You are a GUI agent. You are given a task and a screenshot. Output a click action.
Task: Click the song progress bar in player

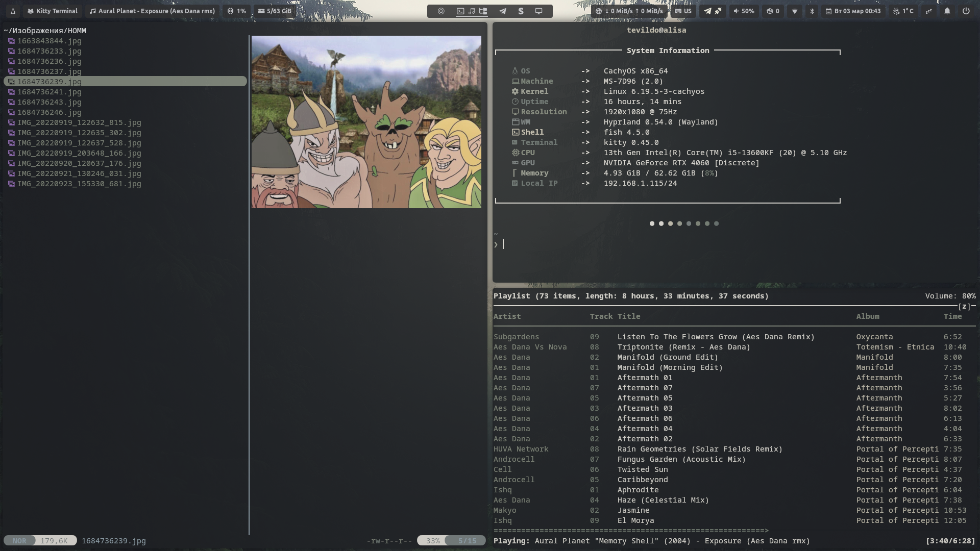(x=630, y=531)
